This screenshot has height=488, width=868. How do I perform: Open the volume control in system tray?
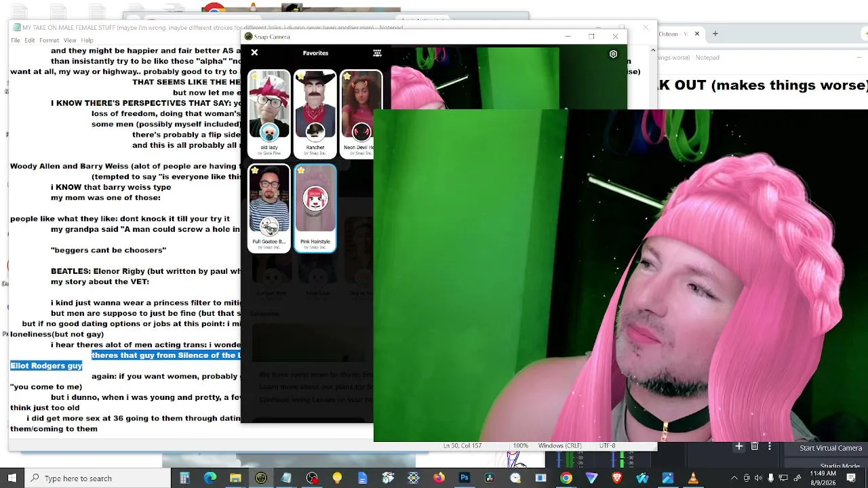[758, 479]
